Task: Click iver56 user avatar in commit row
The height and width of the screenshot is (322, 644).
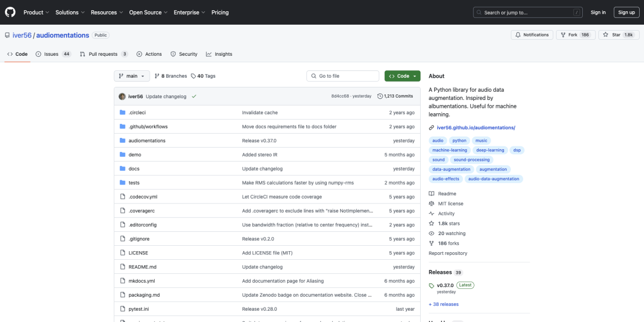Action: 122,97
